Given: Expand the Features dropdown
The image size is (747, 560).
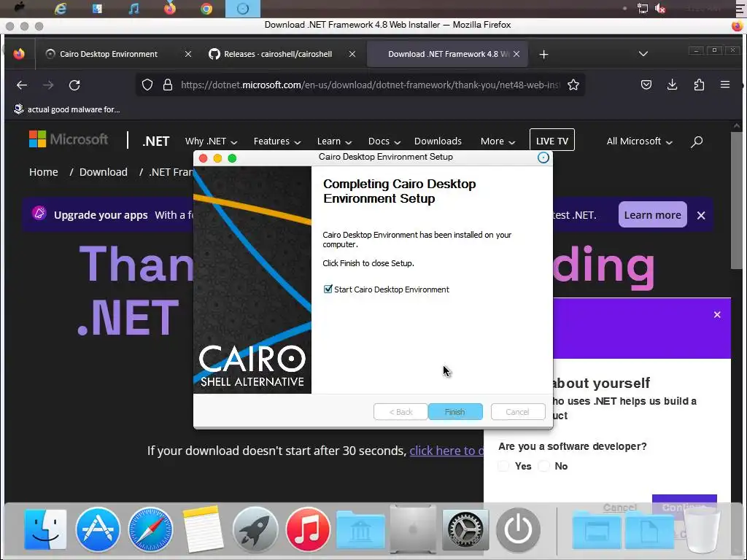Looking at the screenshot, I should coord(277,141).
